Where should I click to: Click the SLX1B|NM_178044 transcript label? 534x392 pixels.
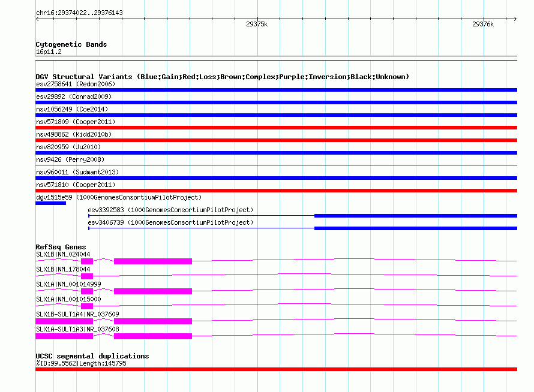pyautogui.click(x=63, y=270)
